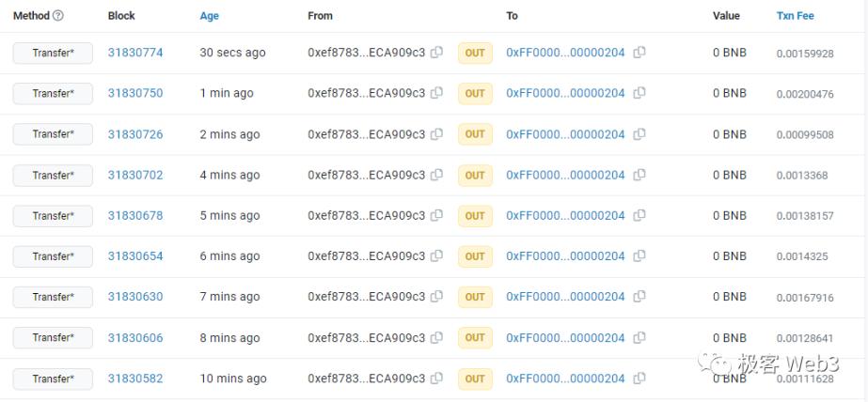Copy To address in block 31830774 row

(x=639, y=53)
